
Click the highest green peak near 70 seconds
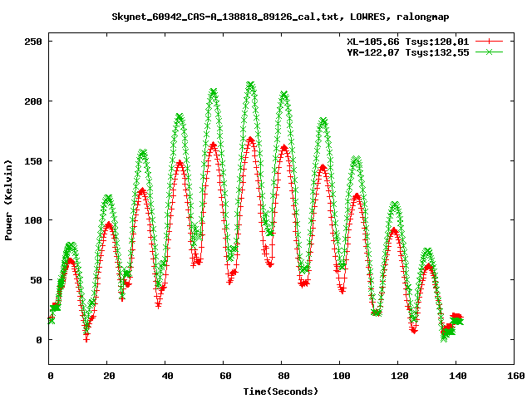click(250, 85)
